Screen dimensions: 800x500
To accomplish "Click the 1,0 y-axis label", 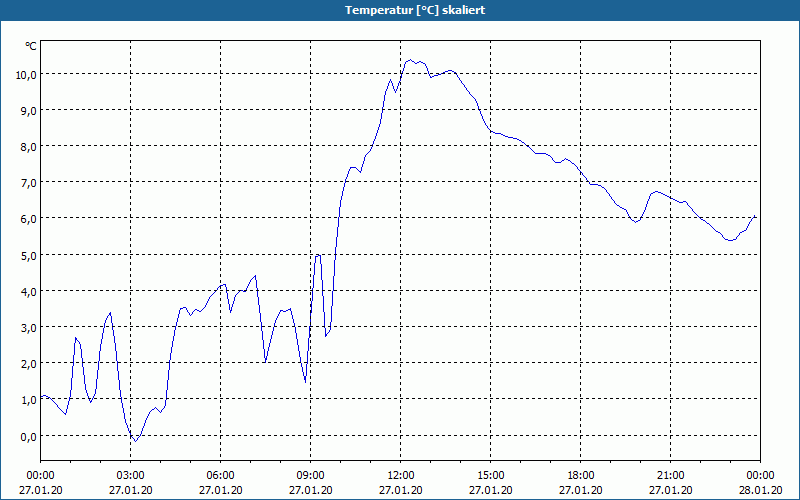I will click(29, 400).
